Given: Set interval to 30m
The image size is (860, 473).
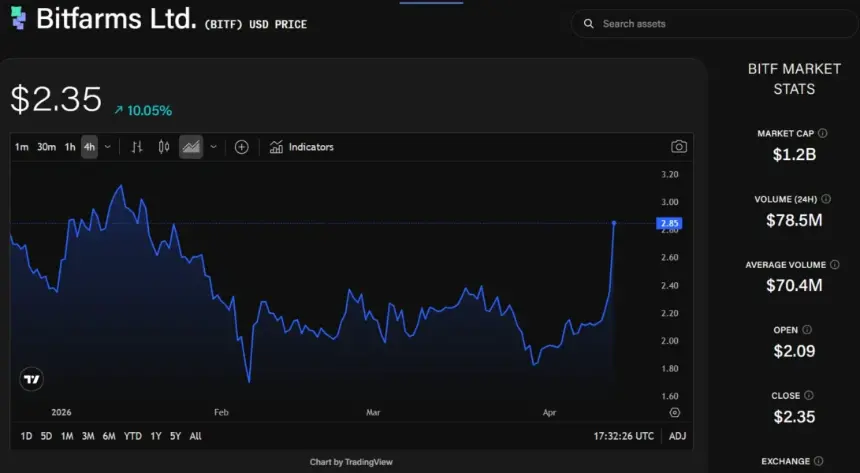Looking at the screenshot, I should 46,147.
